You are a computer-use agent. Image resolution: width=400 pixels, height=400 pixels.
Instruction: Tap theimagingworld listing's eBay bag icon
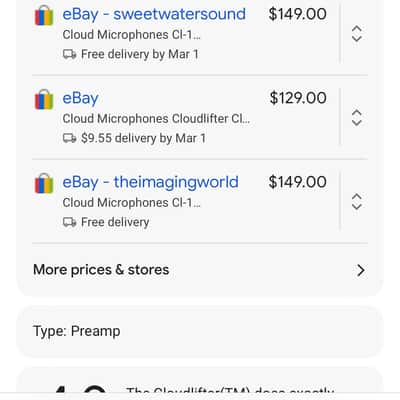[x=44, y=183]
